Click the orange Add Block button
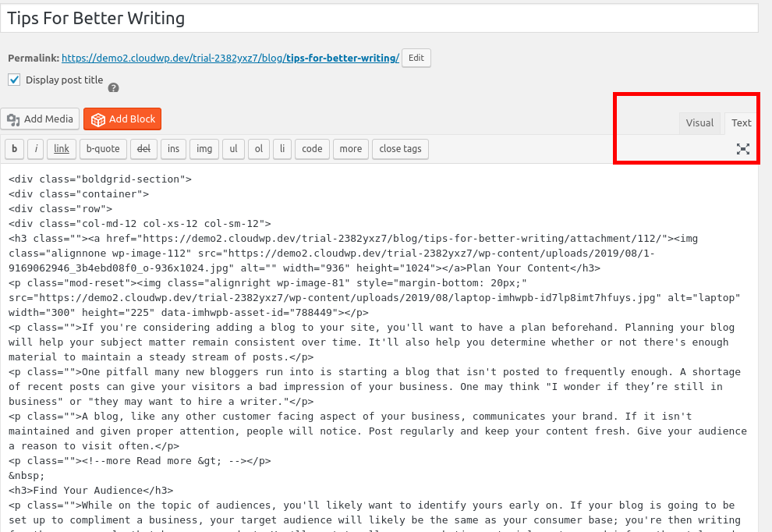Screen dimensions: 772x532 [122, 119]
